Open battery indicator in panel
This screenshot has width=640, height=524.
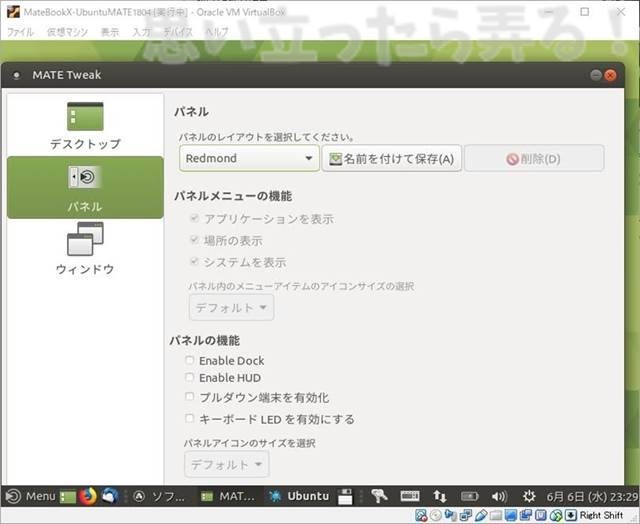coord(469,496)
